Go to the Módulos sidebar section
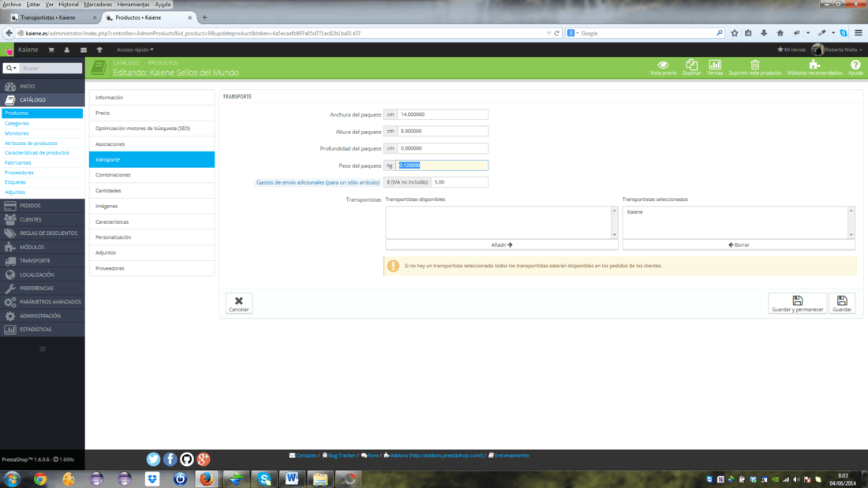The image size is (868, 488). point(42,247)
